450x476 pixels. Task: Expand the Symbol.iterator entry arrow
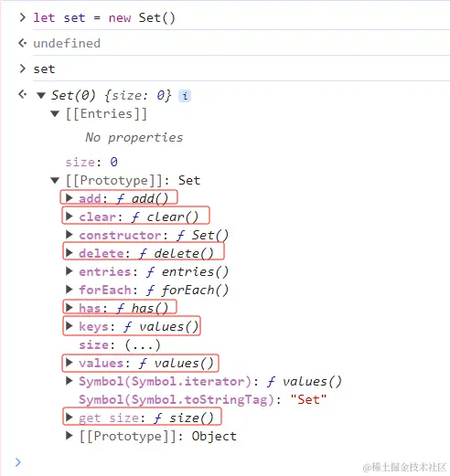tap(70, 381)
